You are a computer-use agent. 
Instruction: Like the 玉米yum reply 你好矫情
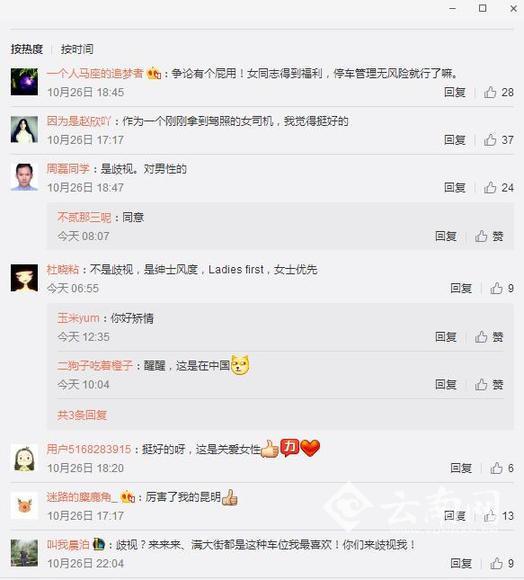point(489,337)
